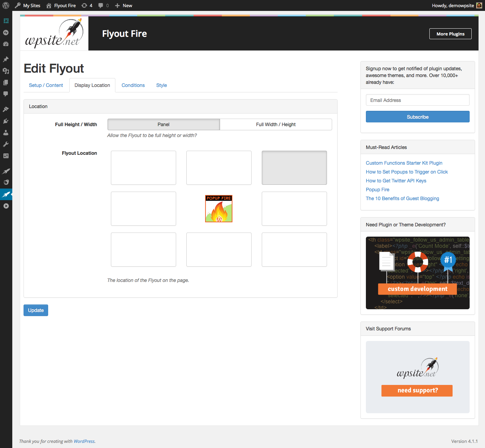Collapse the sidebar menu with the play-arrow icon
Screen dimensions: 485x448
(6, 206)
